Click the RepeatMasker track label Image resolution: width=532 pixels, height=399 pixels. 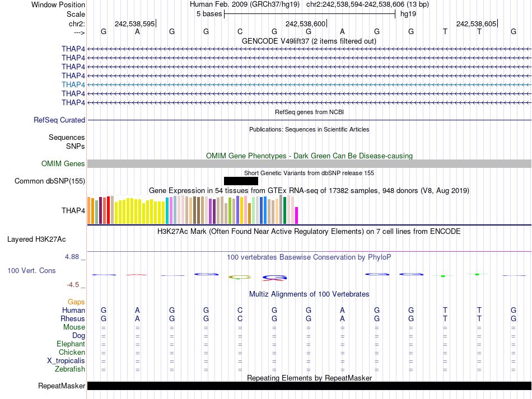pyautogui.click(x=62, y=386)
